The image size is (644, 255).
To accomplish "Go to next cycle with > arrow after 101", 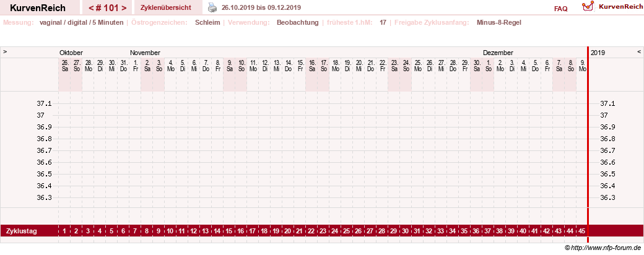I will point(124,8).
